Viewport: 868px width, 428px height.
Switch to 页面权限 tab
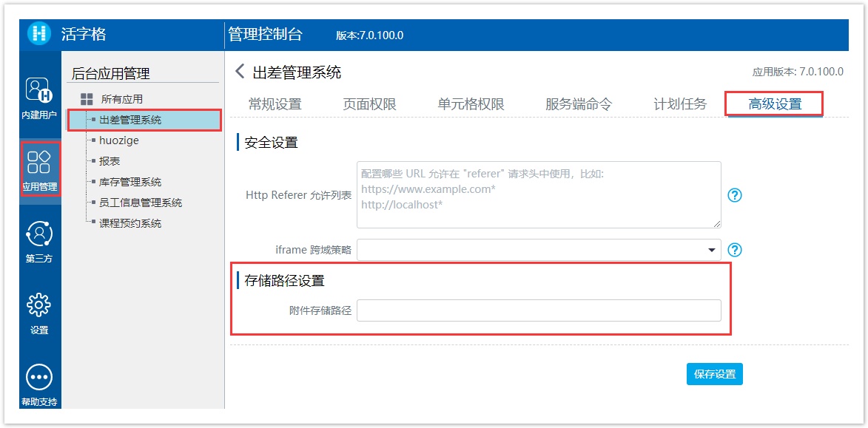369,104
